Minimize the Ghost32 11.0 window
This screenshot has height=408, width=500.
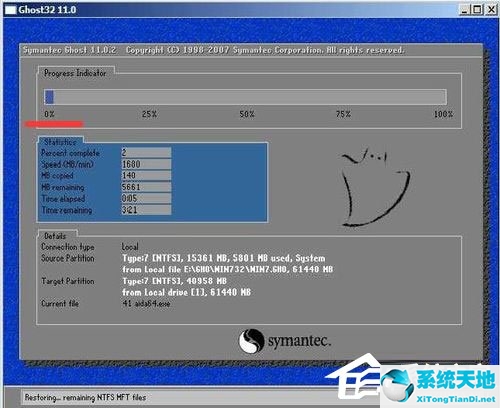pyautogui.click(x=465, y=10)
